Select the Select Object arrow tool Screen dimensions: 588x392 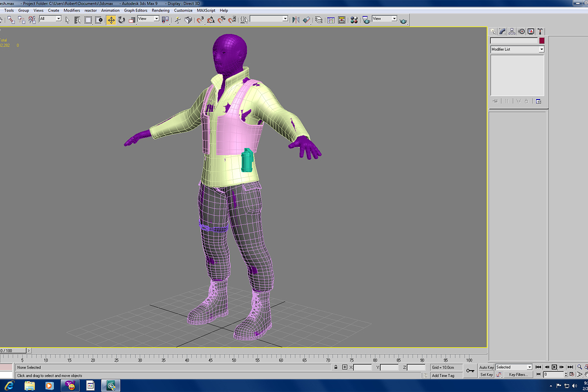click(67, 20)
